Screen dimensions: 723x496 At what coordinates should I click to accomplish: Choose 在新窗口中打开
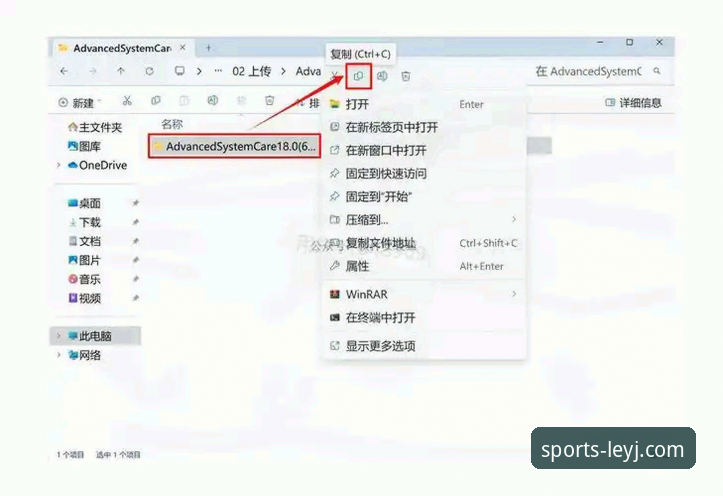coord(424,150)
